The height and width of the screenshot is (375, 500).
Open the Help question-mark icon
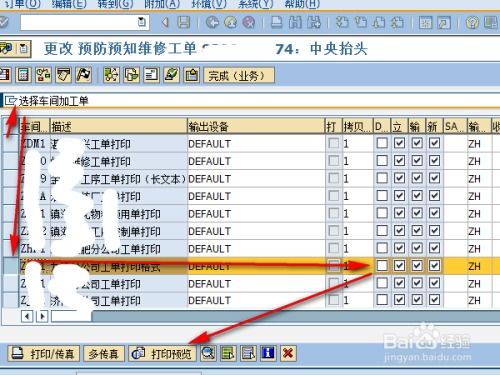(x=472, y=23)
